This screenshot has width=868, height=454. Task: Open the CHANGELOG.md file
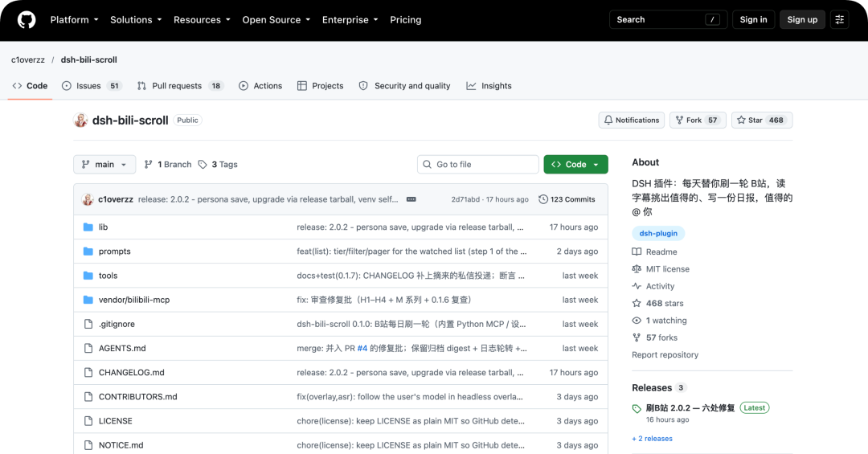[132, 373]
